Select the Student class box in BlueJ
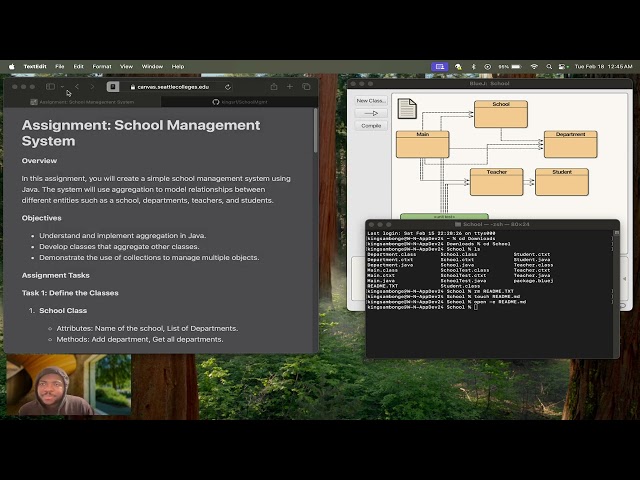 click(x=562, y=182)
